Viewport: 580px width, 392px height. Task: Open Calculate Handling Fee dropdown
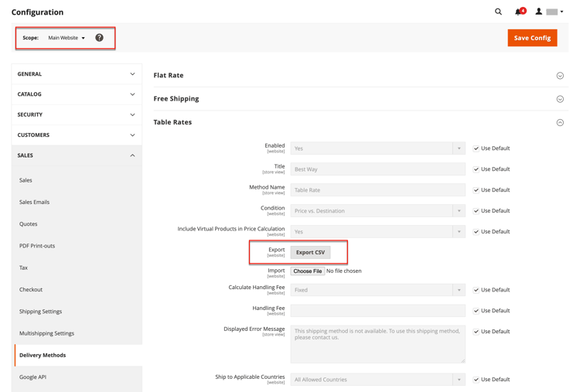(x=377, y=290)
